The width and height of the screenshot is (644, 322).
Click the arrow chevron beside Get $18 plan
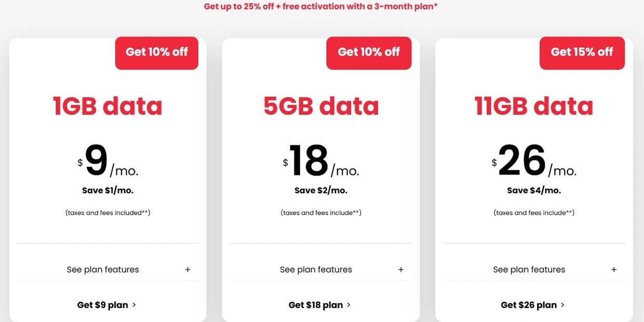click(x=348, y=305)
